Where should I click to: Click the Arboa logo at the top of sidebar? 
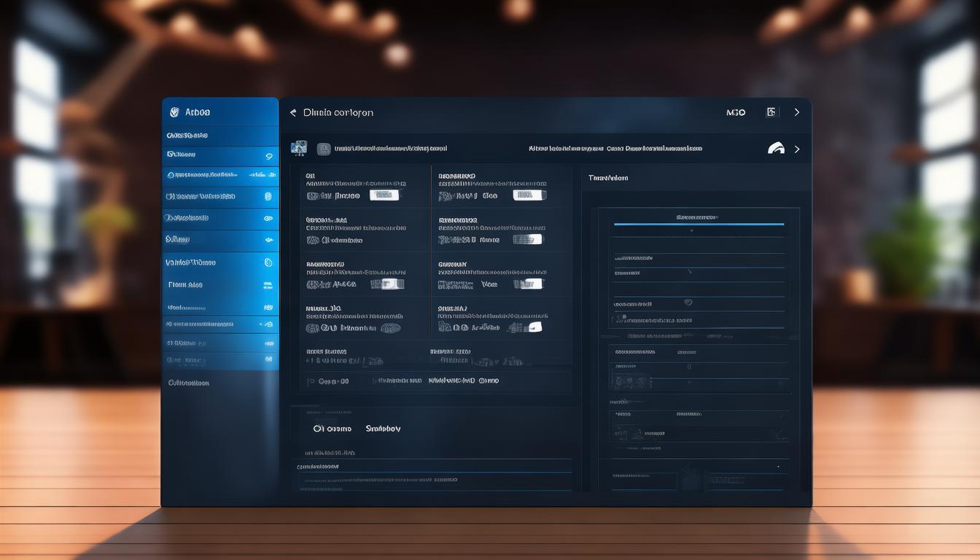[x=190, y=111]
